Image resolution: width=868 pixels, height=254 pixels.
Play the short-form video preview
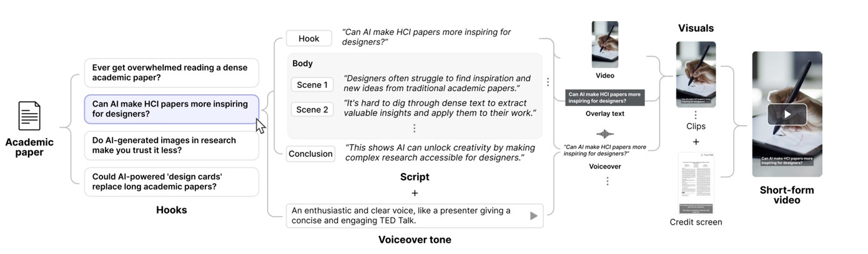tap(787, 114)
